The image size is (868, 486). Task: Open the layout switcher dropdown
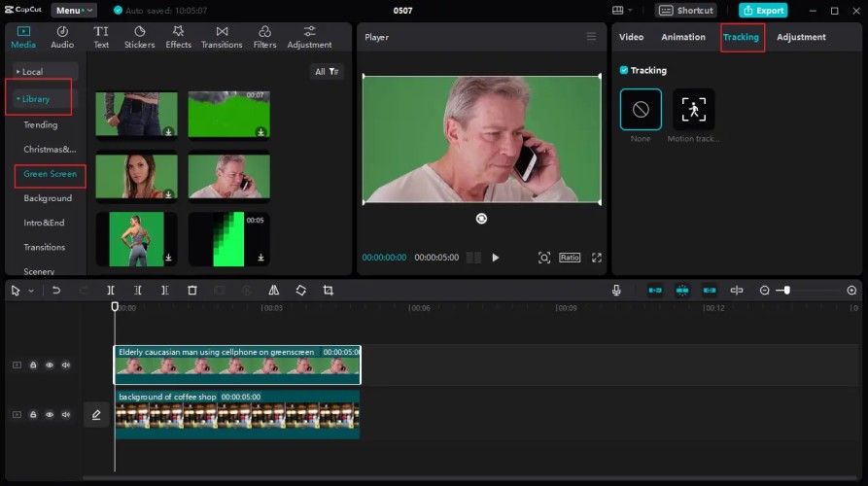(622, 10)
